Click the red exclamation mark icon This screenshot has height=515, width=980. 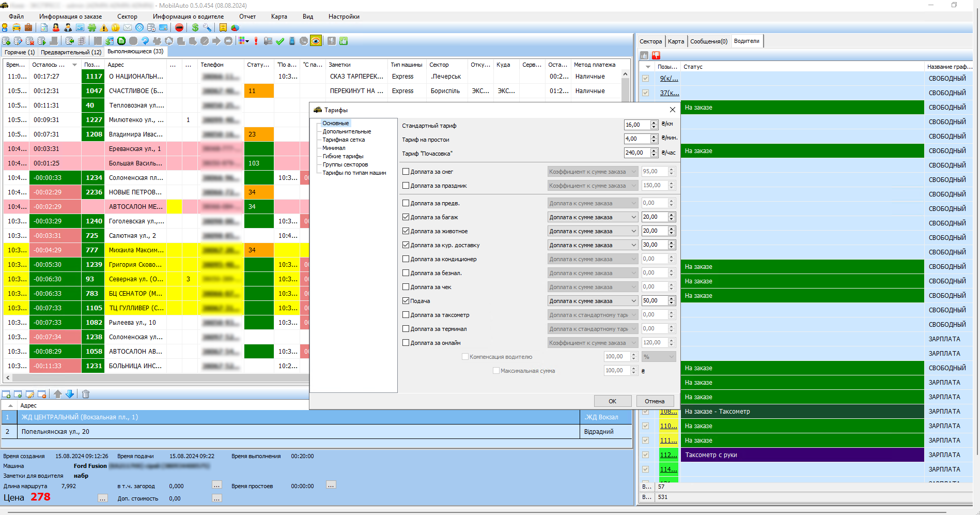click(x=256, y=41)
